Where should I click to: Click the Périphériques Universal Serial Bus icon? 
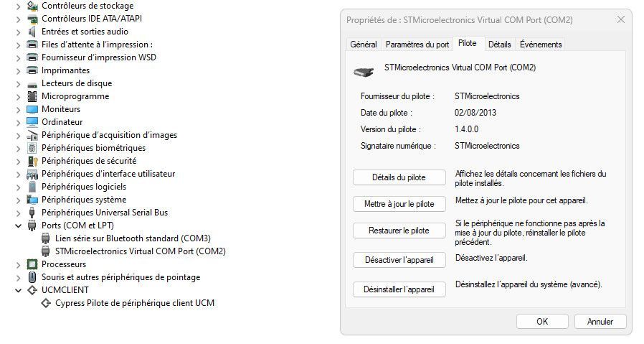(32, 213)
